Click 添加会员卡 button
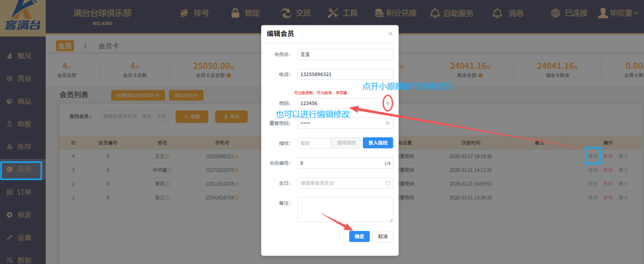Image resolution: width=644 pixels, height=264 pixels. 186,95
